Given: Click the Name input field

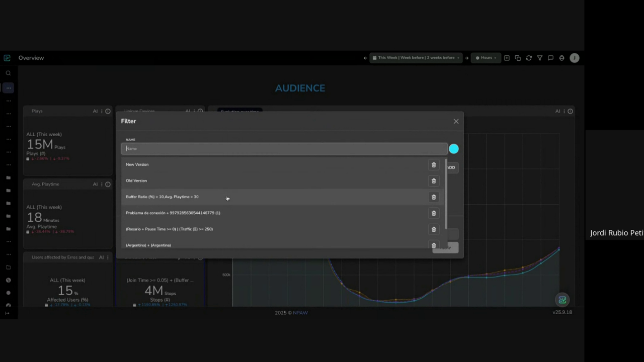Looking at the screenshot, I should point(284,149).
